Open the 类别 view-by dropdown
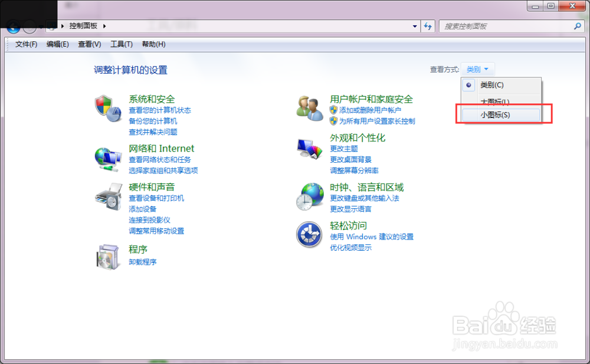 477,69
